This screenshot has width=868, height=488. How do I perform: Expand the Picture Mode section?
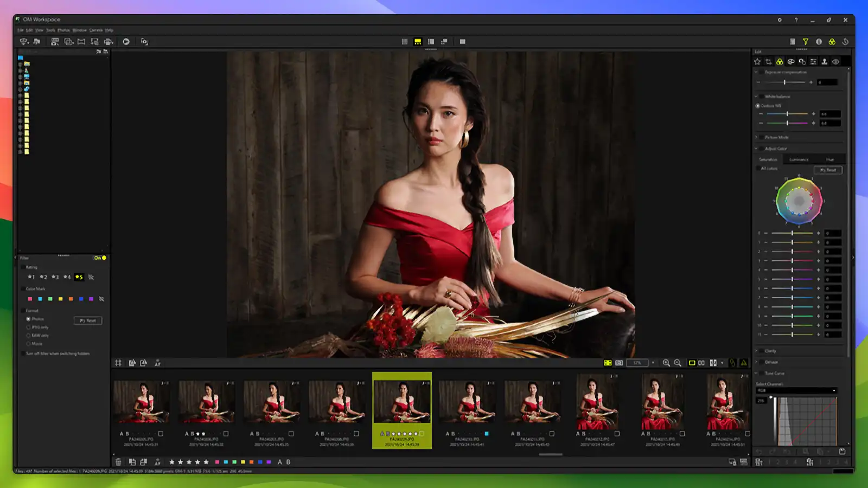tap(756, 137)
